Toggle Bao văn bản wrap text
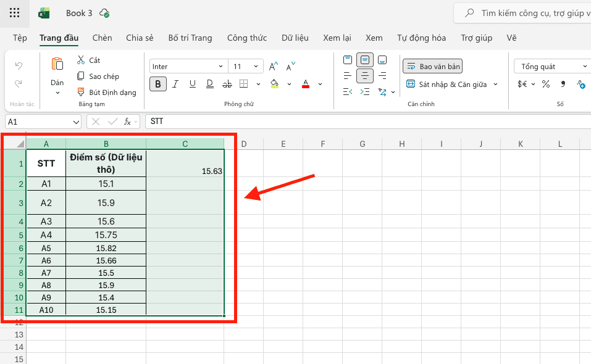The width and height of the screenshot is (591, 364). tap(433, 66)
